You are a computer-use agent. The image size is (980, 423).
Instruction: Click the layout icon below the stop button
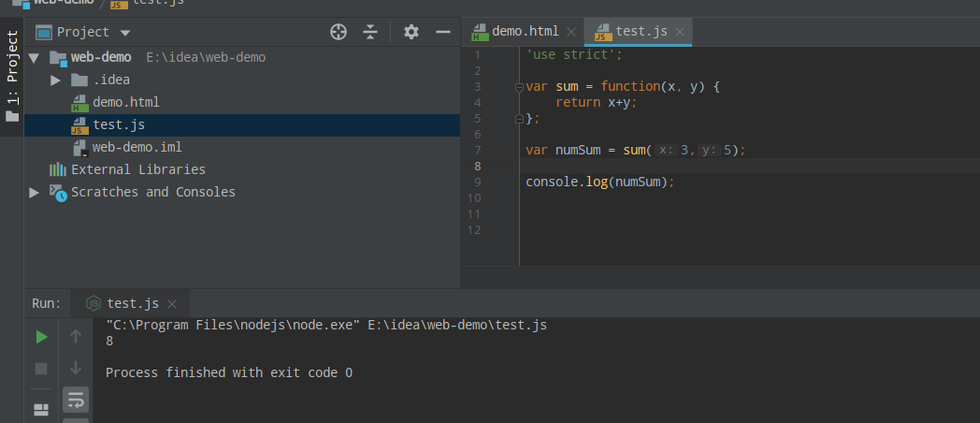41,410
